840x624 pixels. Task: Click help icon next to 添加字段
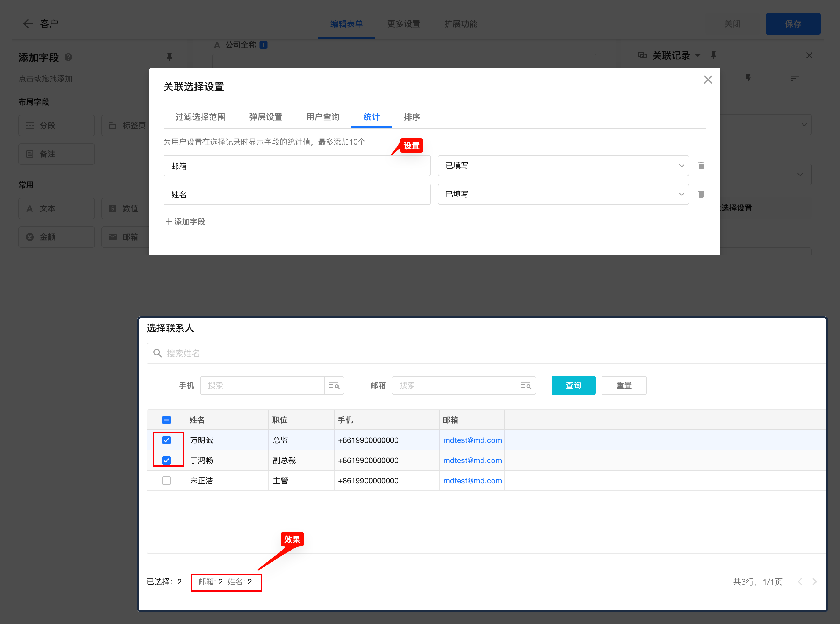[x=68, y=57]
